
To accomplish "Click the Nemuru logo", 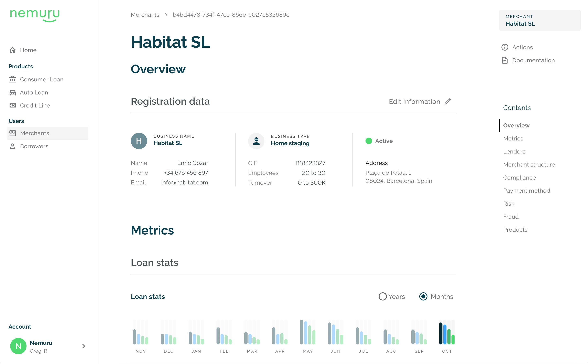I will point(35,15).
